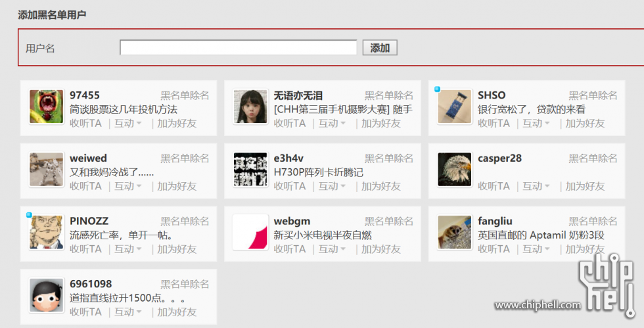644x328 pixels.
Task: Open the girl avatar of 无语亦无泪
Action: pos(250,106)
